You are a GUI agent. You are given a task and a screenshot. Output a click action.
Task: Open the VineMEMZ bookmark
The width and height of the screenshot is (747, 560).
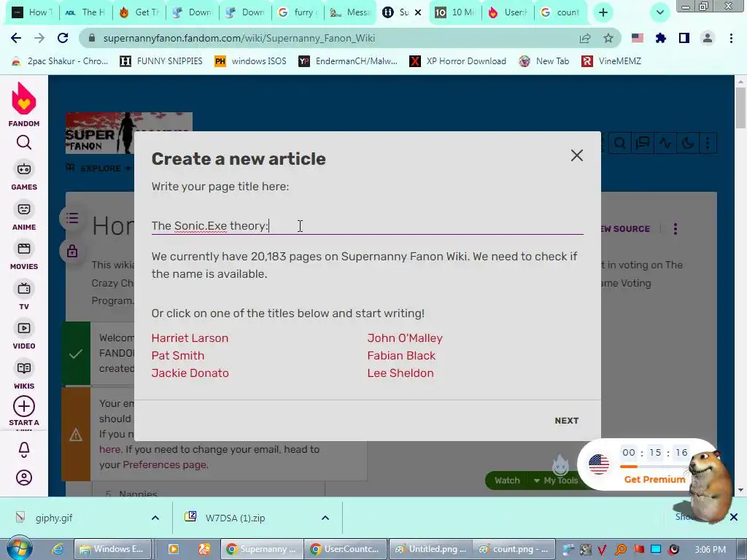612,61
